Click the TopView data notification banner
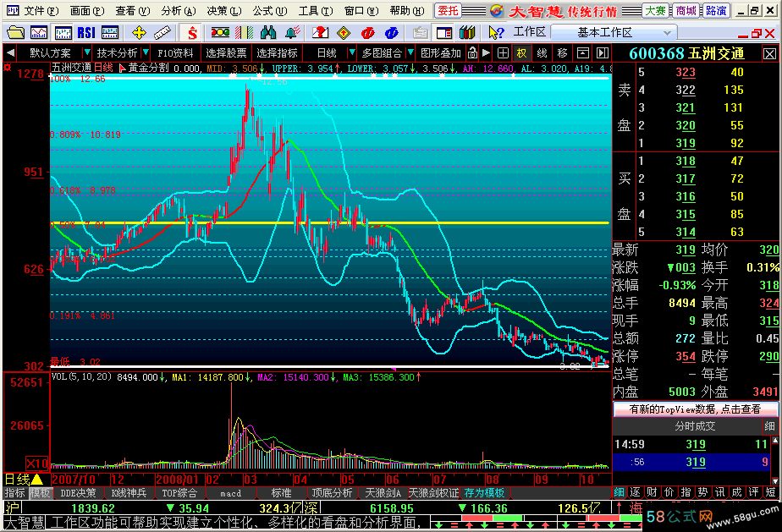Image resolution: width=782 pixels, height=532 pixels. [x=695, y=409]
